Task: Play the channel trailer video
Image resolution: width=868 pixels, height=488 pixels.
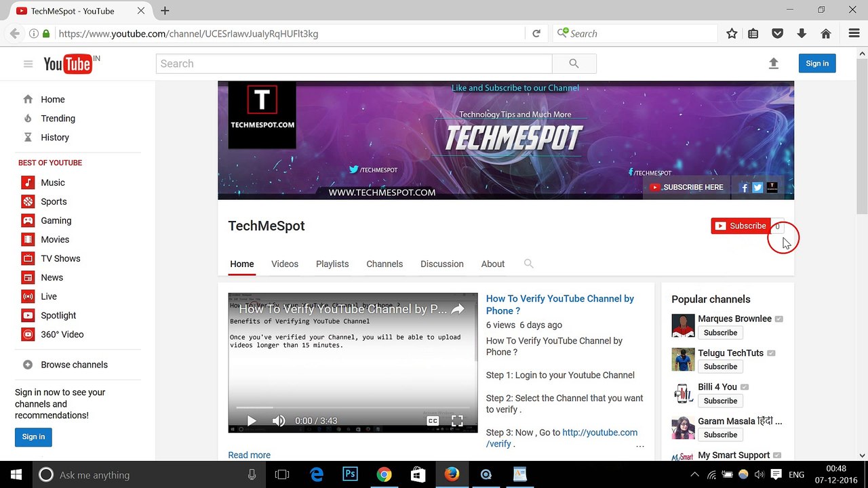Action: pos(252,421)
